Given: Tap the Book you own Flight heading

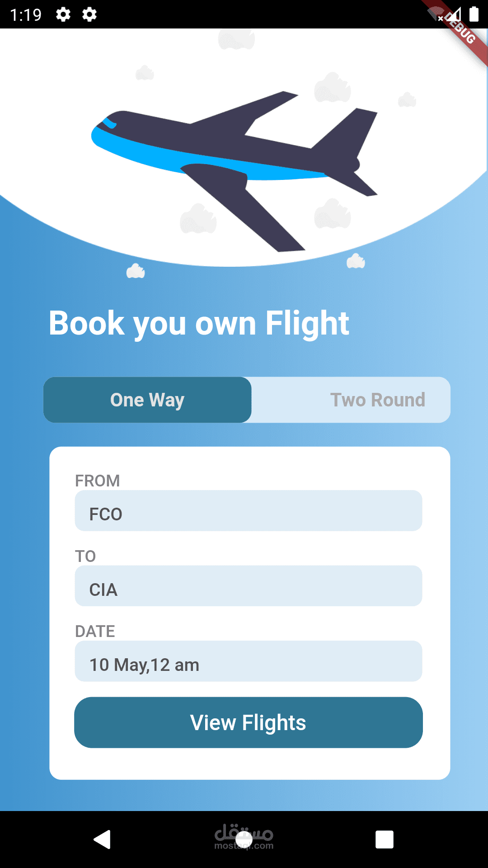Looking at the screenshot, I should point(199,323).
